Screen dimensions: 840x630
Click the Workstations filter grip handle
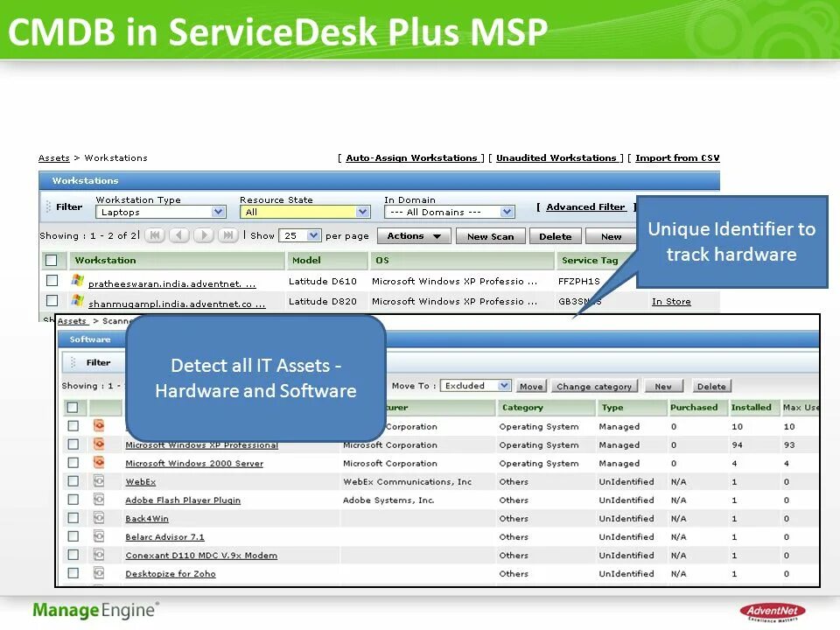[48, 206]
